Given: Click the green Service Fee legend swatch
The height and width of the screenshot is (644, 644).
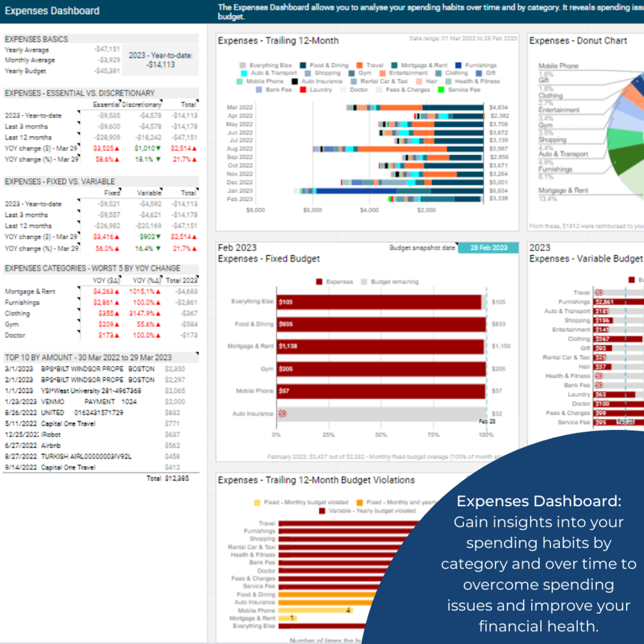Looking at the screenshot, I should (441, 90).
